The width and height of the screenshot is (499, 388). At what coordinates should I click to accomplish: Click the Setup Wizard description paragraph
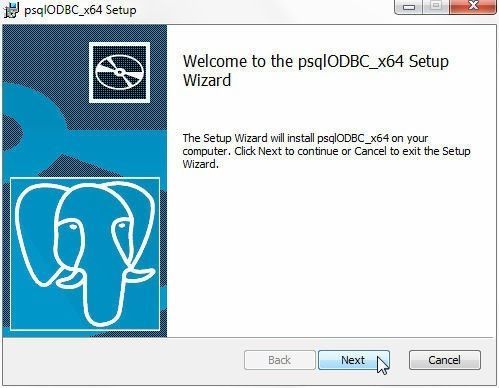click(x=326, y=151)
